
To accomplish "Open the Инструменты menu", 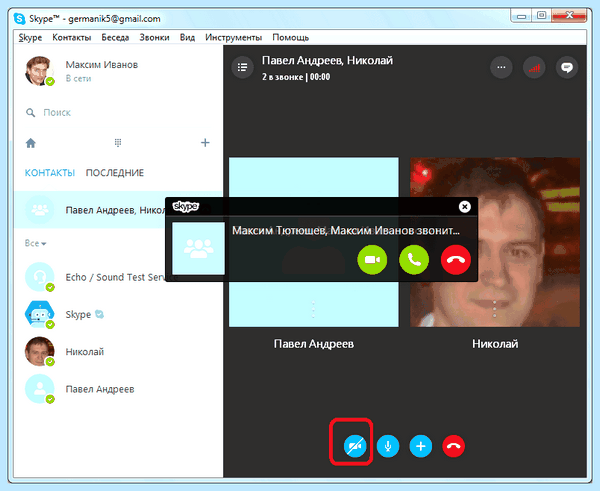I will pos(233,38).
